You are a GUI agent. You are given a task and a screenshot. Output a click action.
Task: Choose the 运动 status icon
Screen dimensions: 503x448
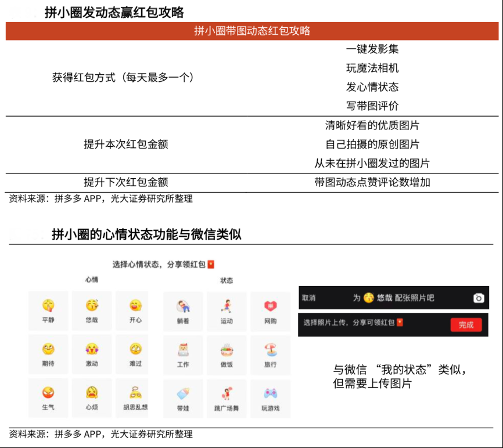pyautogui.click(x=227, y=306)
